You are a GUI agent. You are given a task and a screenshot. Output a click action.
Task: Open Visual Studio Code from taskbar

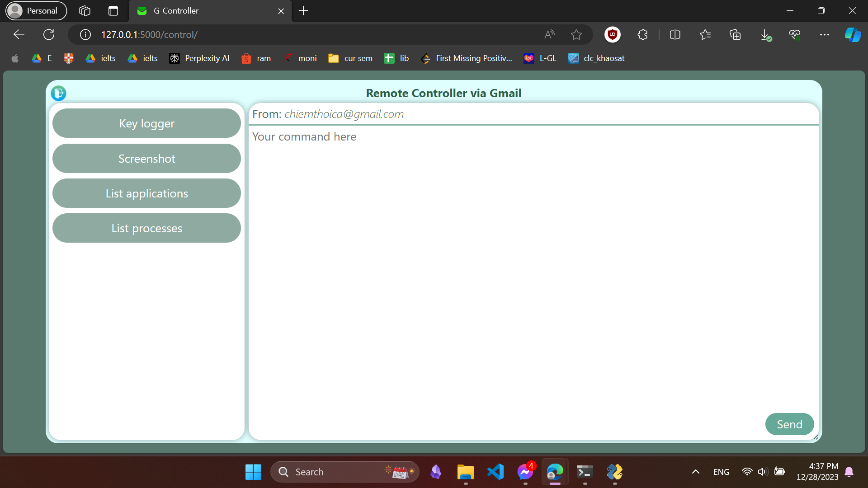[x=495, y=472]
